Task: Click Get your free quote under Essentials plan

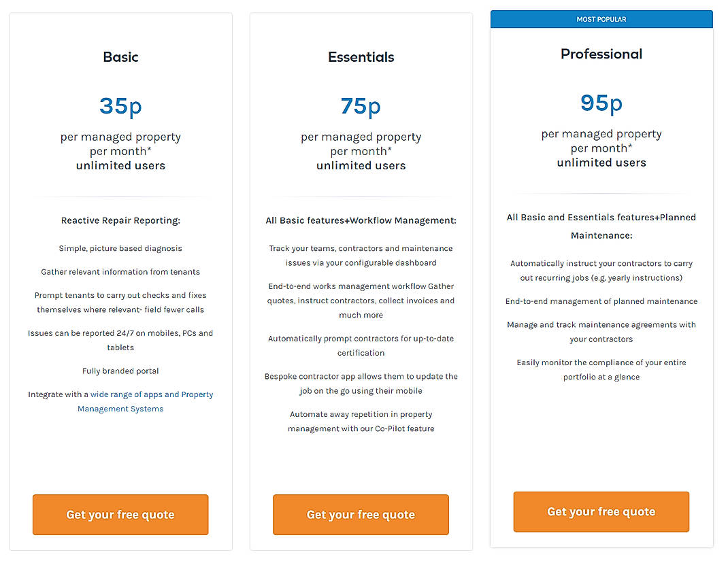Action: pyautogui.click(x=361, y=515)
